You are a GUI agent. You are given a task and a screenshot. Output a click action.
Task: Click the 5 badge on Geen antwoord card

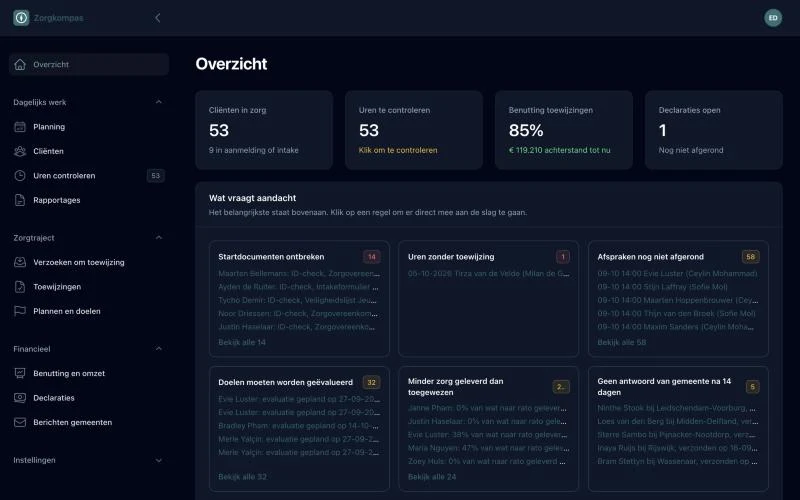point(753,387)
